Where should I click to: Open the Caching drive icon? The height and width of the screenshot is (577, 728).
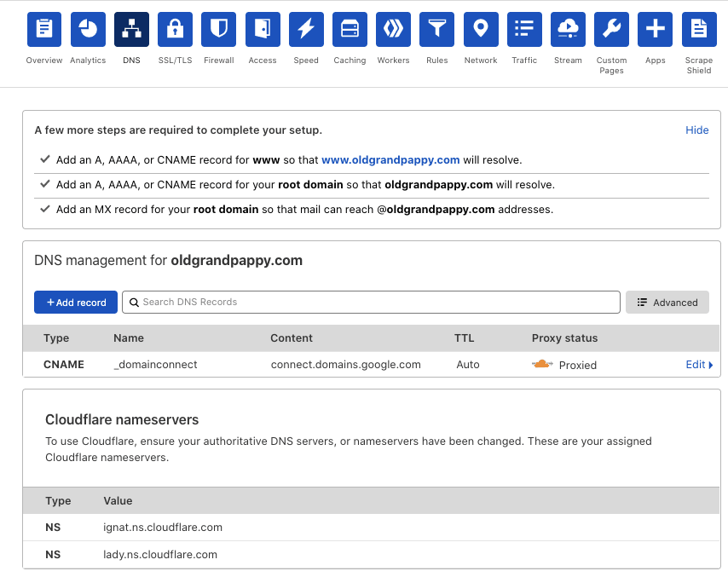350,29
